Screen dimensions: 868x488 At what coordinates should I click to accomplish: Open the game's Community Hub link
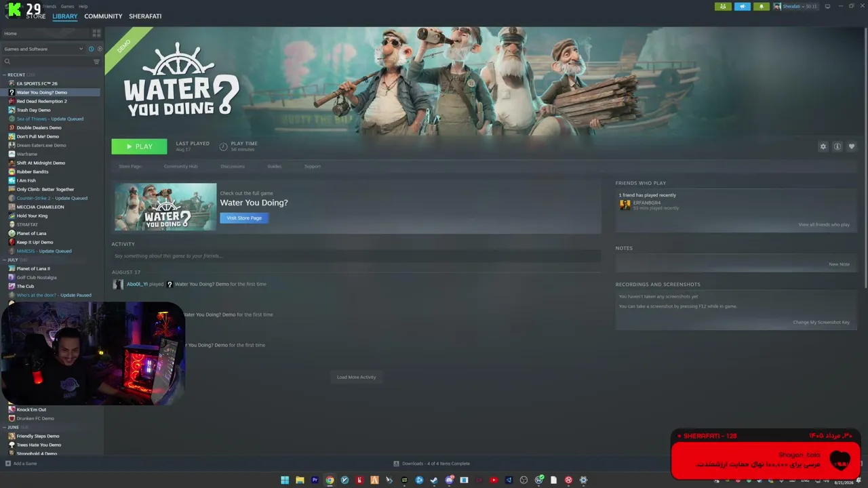(180, 166)
